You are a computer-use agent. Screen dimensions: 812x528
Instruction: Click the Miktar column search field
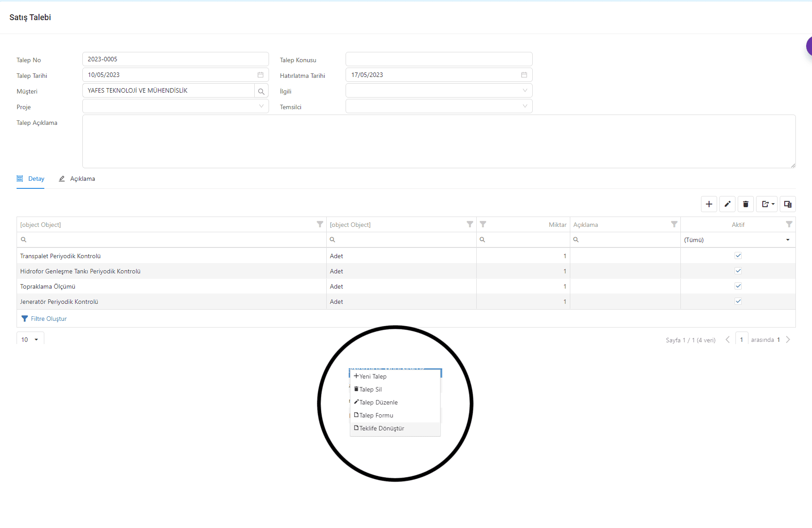coord(523,240)
